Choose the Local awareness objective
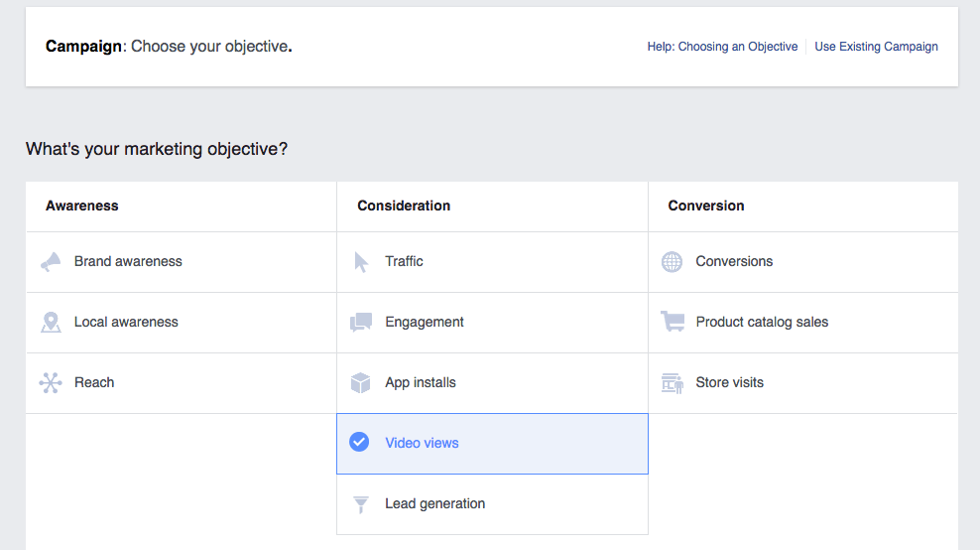 coord(182,323)
